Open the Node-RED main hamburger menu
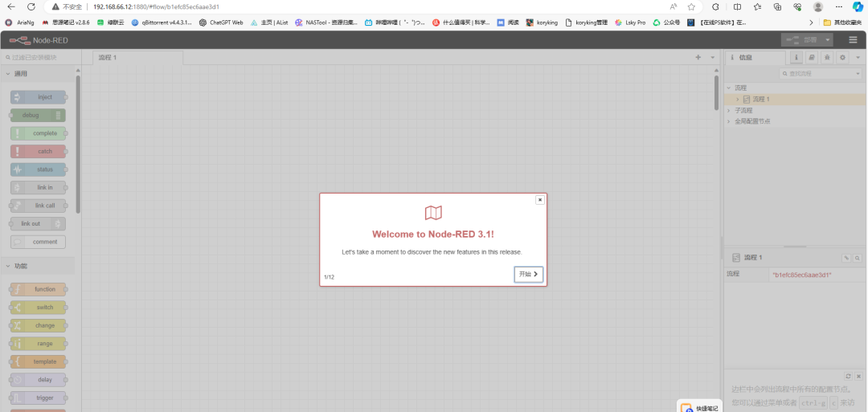 pyautogui.click(x=853, y=40)
